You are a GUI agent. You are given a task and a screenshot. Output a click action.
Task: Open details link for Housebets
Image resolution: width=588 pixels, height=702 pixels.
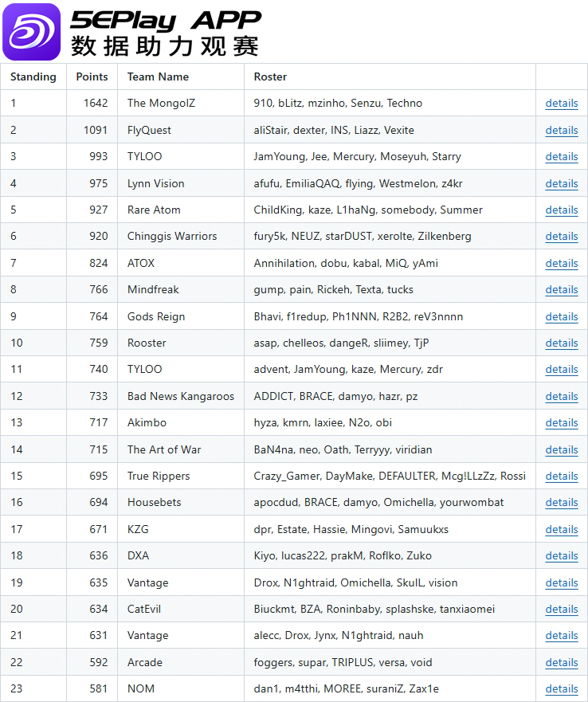562,502
